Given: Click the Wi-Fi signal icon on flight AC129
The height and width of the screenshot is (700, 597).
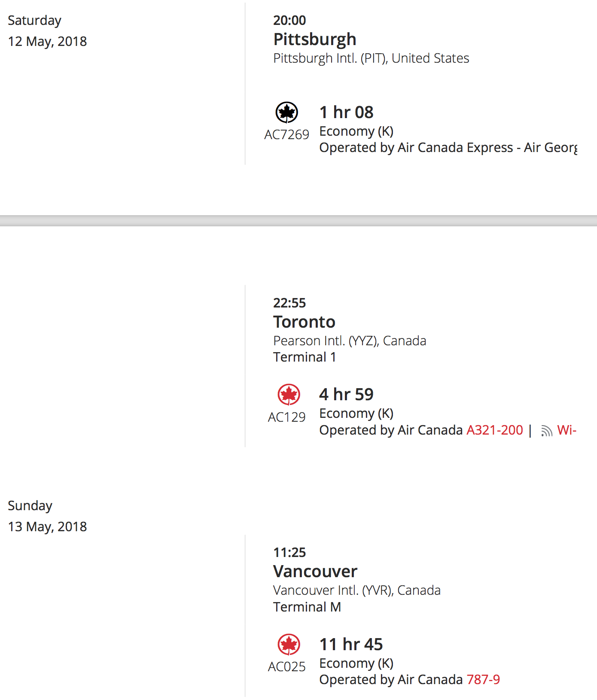Looking at the screenshot, I should (x=546, y=431).
